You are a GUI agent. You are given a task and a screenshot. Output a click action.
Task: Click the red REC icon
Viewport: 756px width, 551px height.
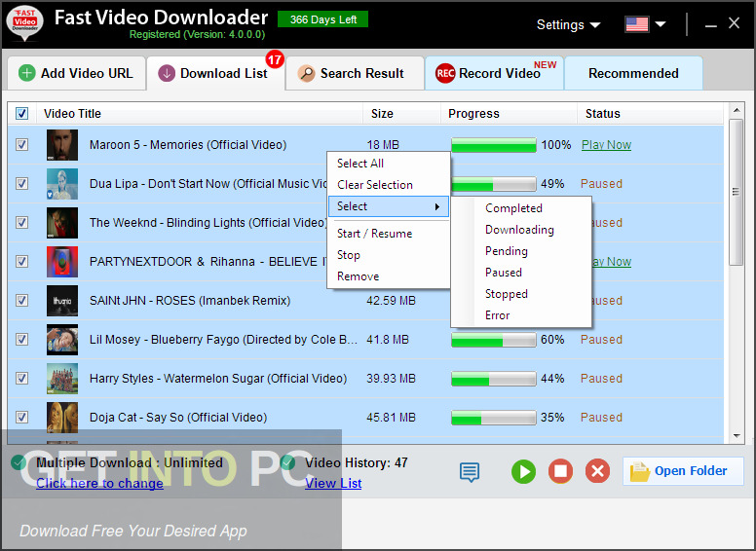click(445, 73)
